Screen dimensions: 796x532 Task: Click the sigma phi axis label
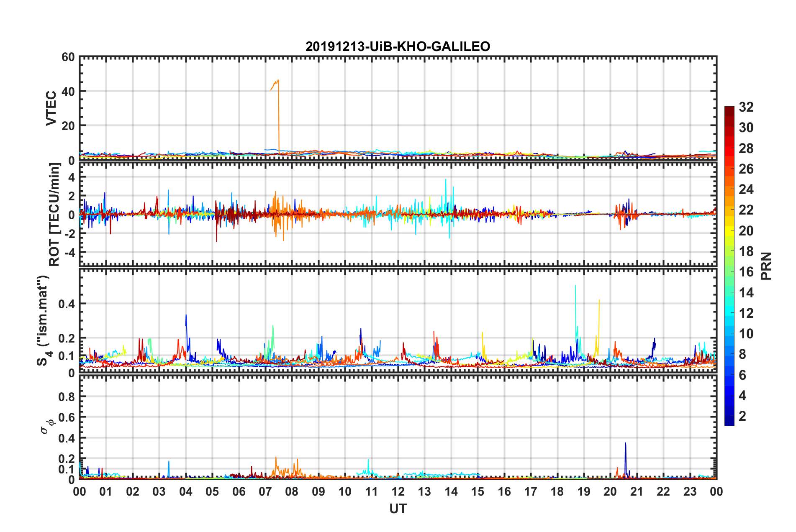(47, 426)
